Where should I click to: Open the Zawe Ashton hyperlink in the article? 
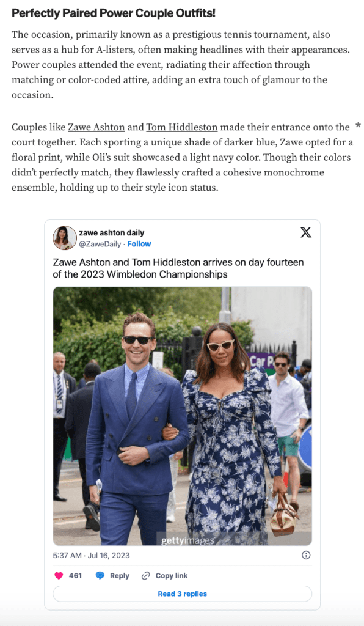point(96,127)
